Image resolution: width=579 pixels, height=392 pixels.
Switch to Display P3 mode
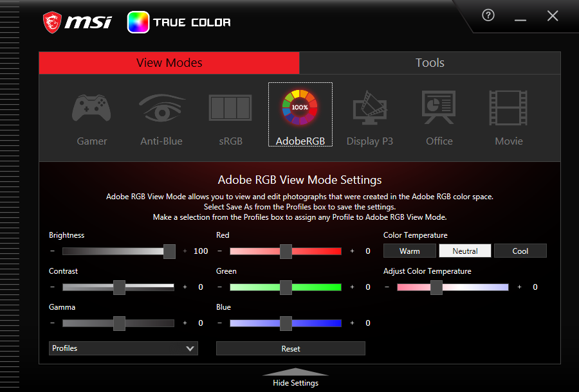369,108
